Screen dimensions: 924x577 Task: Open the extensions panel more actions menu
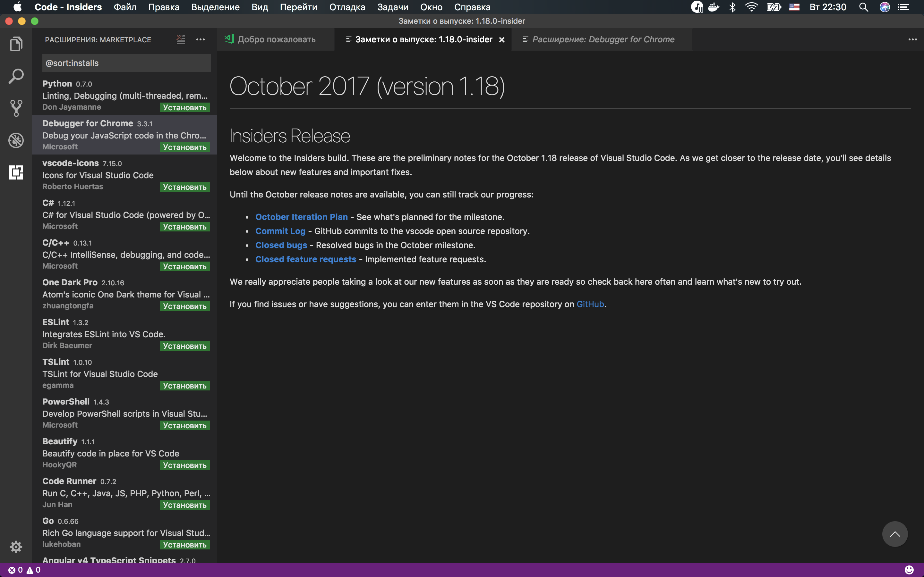coord(201,39)
